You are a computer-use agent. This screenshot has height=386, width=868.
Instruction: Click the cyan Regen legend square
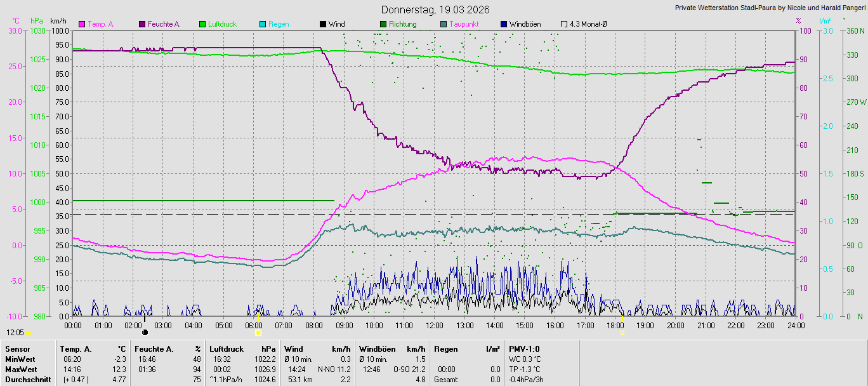tap(263, 24)
